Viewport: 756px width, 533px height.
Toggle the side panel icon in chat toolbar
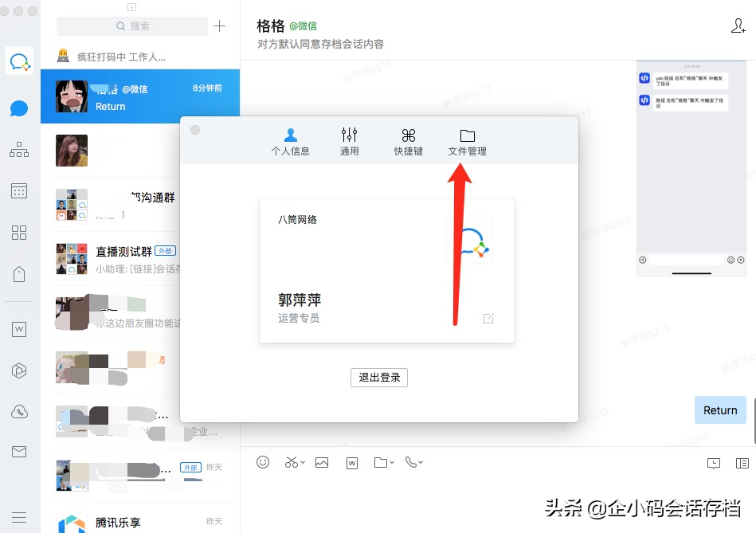[x=742, y=463]
